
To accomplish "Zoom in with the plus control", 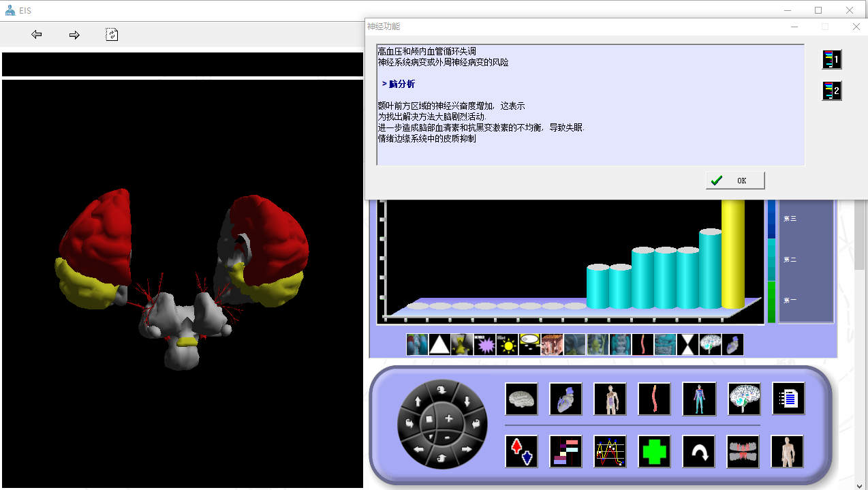I will [448, 418].
